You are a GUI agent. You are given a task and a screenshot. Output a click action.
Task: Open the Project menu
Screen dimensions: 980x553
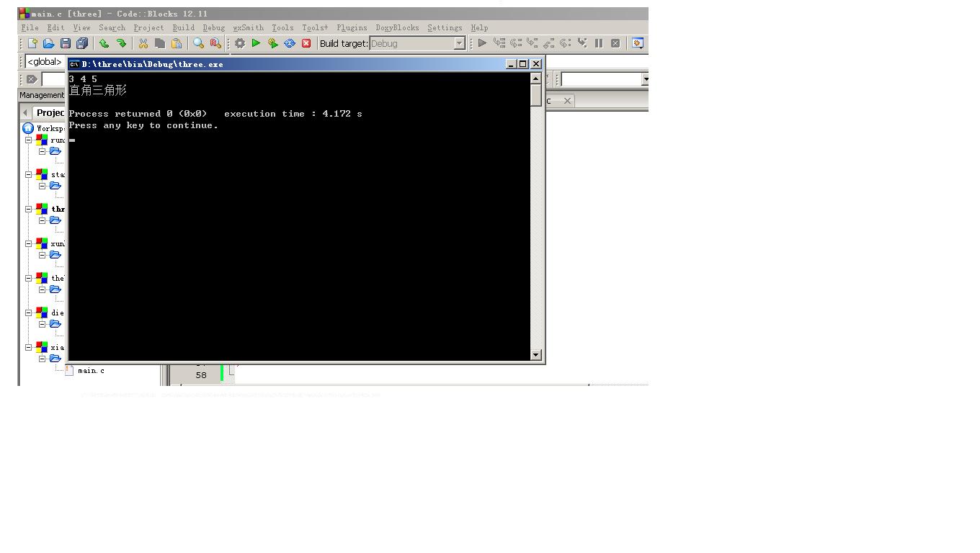click(x=148, y=28)
